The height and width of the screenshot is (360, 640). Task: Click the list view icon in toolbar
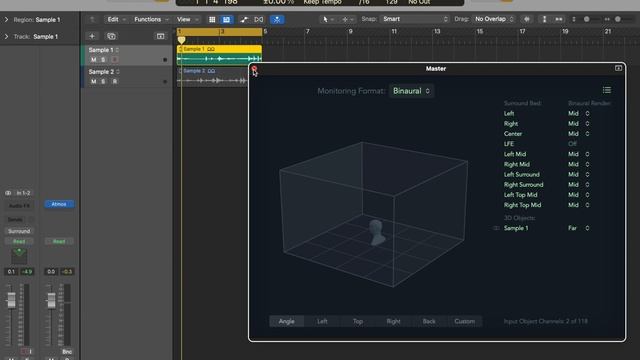[x=226, y=19]
